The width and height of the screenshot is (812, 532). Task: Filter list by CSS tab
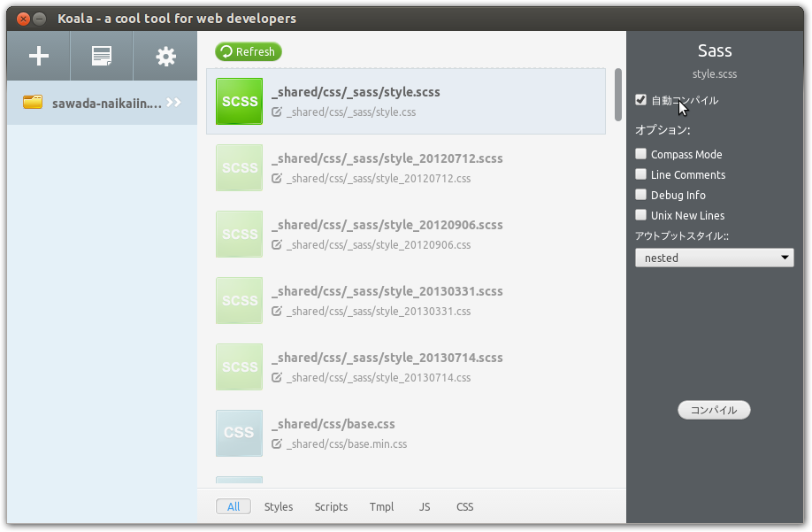464,506
